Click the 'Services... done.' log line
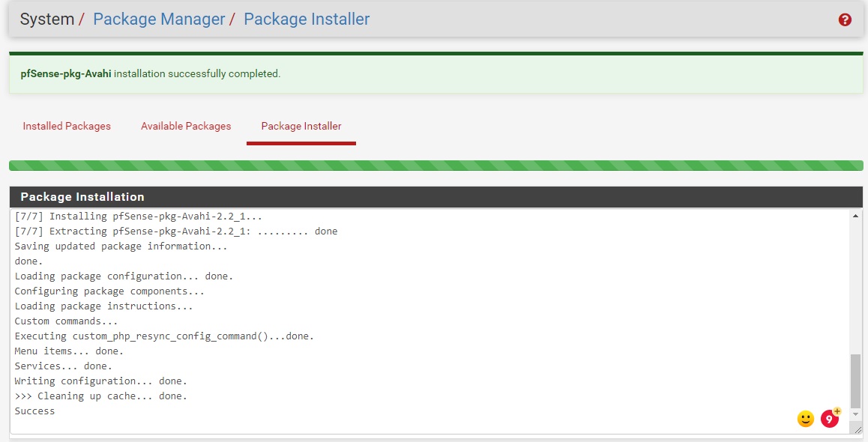 click(x=63, y=366)
